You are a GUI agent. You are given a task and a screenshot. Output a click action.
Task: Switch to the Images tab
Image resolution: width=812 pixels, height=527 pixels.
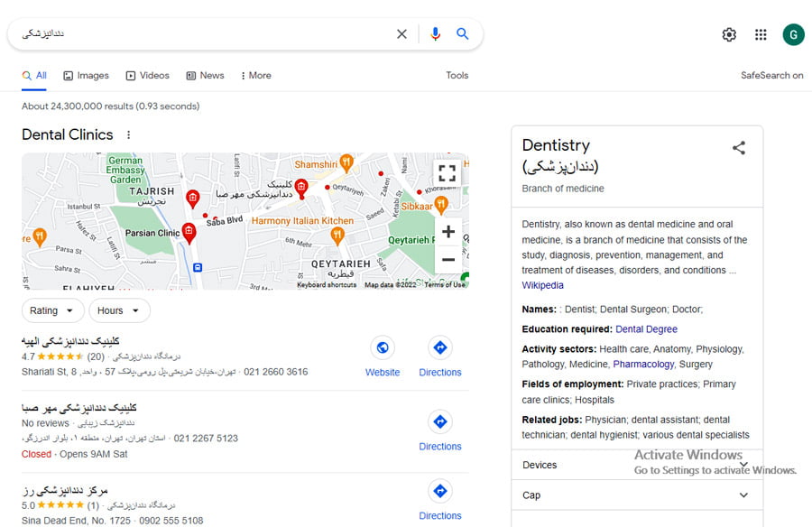pyautogui.click(x=86, y=76)
